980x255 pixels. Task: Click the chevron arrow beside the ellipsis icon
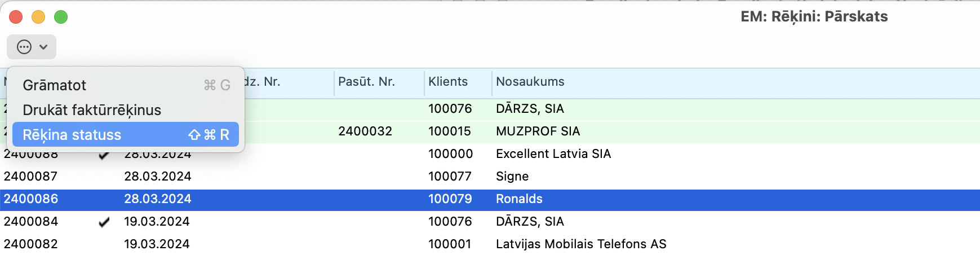click(43, 47)
